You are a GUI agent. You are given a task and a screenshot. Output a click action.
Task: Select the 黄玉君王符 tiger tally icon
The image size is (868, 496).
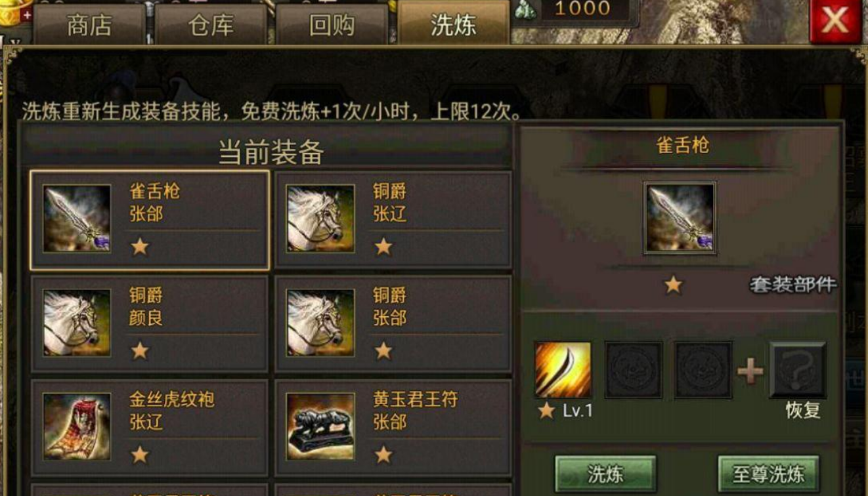pyautogui.click(x=320, y=426)
